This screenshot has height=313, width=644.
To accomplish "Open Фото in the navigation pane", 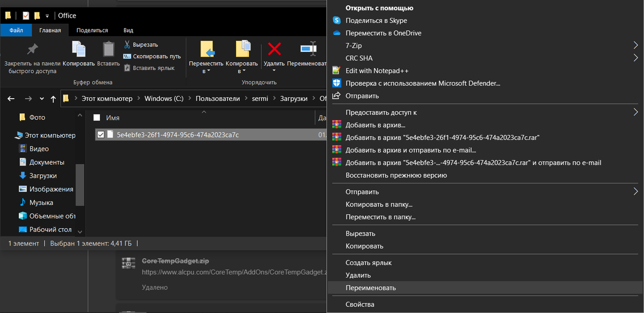I will (37, 117).
